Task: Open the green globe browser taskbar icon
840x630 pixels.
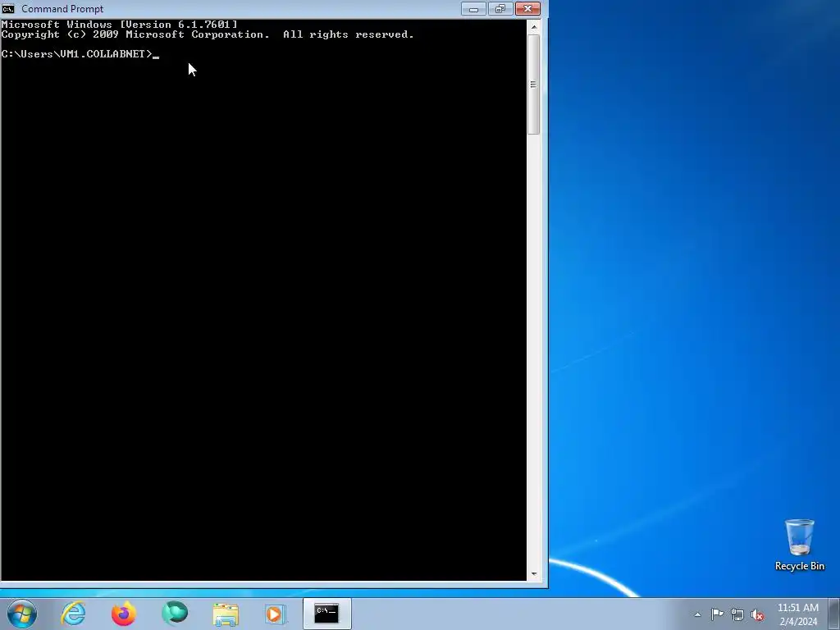Action: [175, 614]
